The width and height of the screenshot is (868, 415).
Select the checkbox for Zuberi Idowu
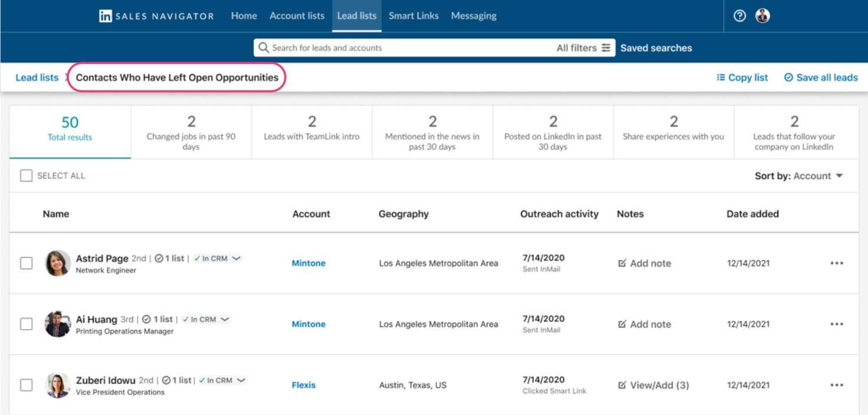click(26, 385)
